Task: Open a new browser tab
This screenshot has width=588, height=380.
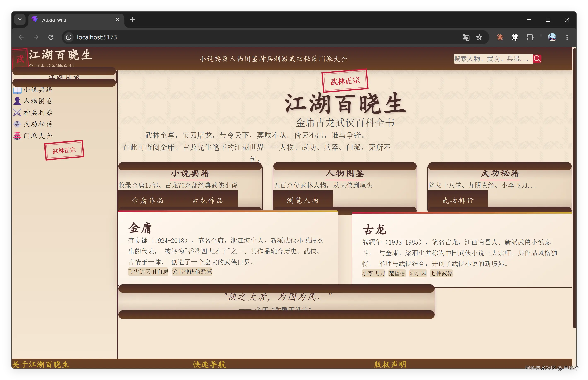Action: (132, 19)
